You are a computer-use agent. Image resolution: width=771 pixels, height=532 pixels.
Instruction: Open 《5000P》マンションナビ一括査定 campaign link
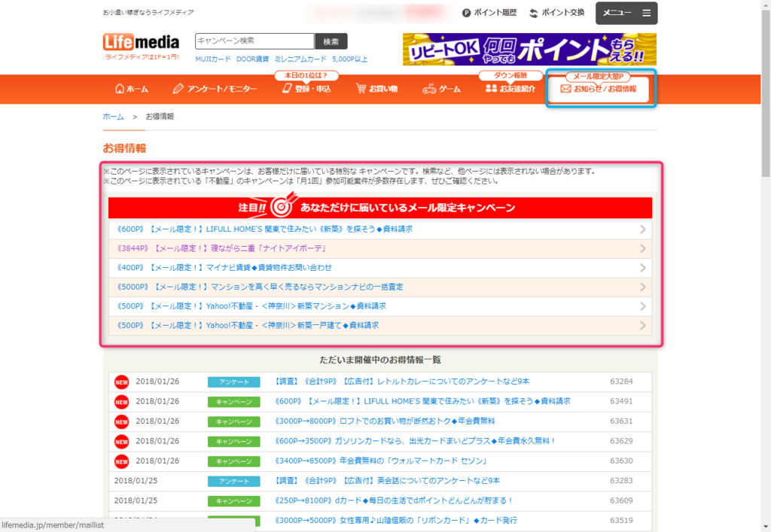pos(260,287)
